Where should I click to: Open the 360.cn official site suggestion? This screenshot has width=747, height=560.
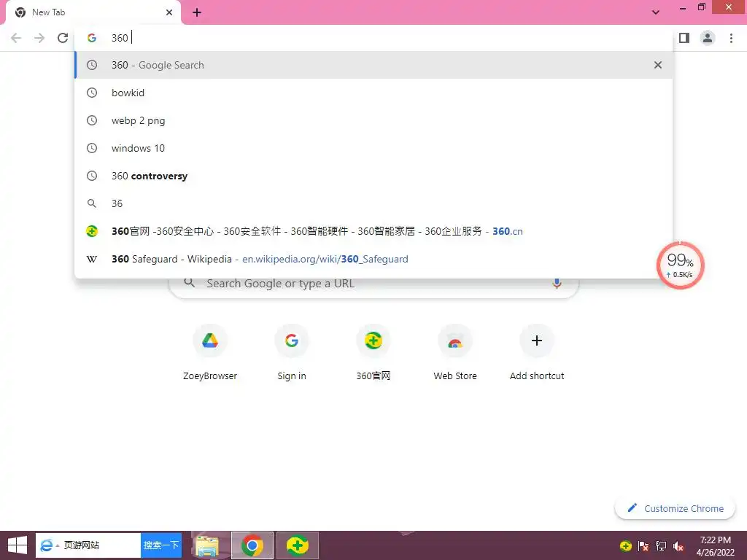point(373,231)
